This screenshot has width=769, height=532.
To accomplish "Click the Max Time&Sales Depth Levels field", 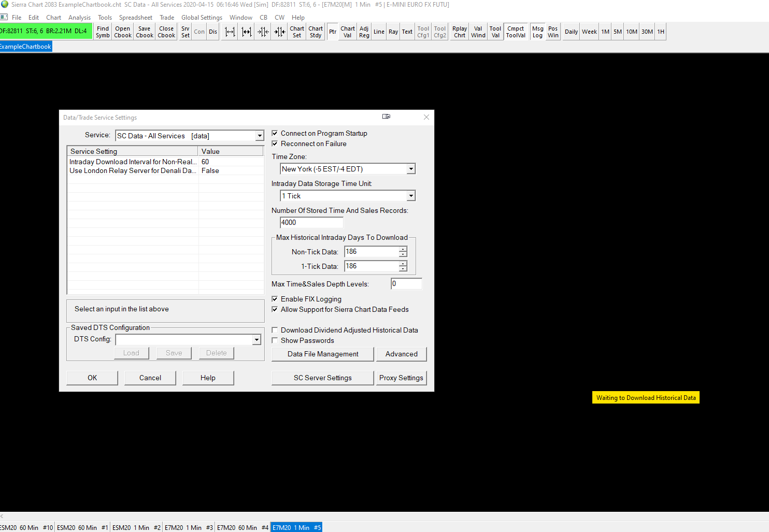I will click(x=406, y=284).
